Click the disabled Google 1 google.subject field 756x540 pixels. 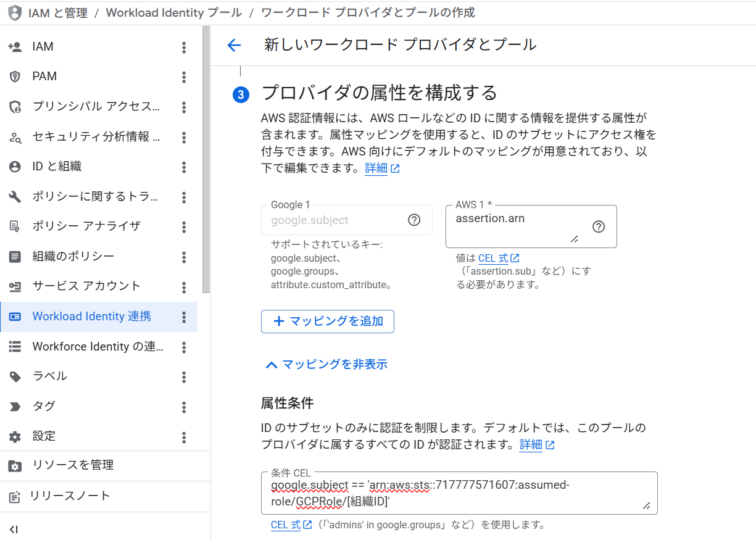(347, 220)
